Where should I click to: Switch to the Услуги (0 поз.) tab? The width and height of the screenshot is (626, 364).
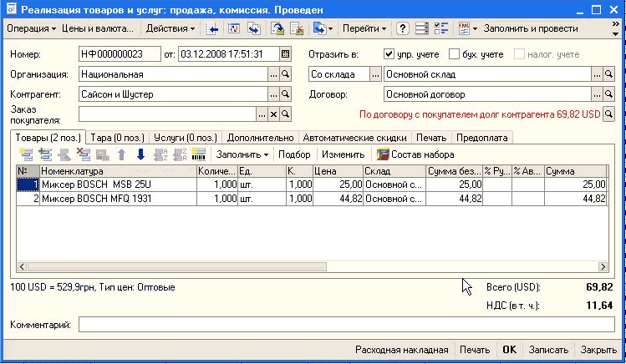[184, 138]
